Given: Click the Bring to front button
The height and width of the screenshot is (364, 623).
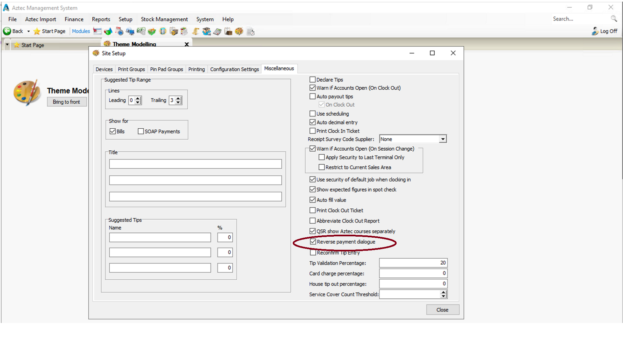Looking at the screenshot, I should 66,102.
